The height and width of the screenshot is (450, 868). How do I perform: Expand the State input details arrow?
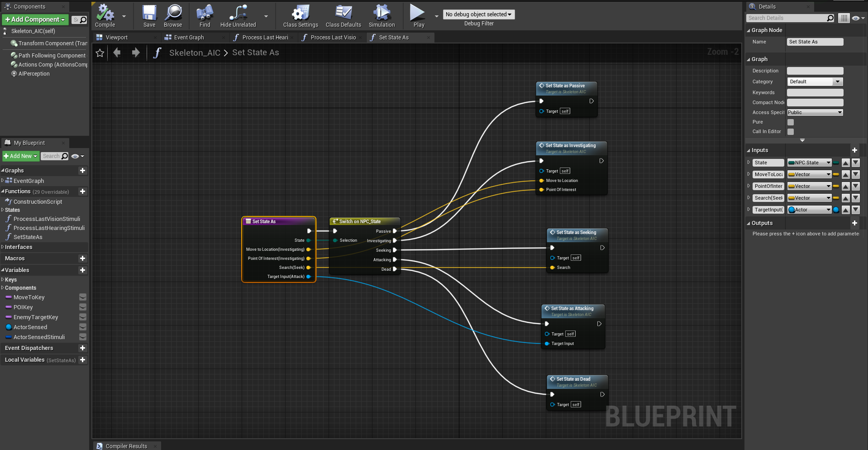pyautogui.click(x=749, y=163)
